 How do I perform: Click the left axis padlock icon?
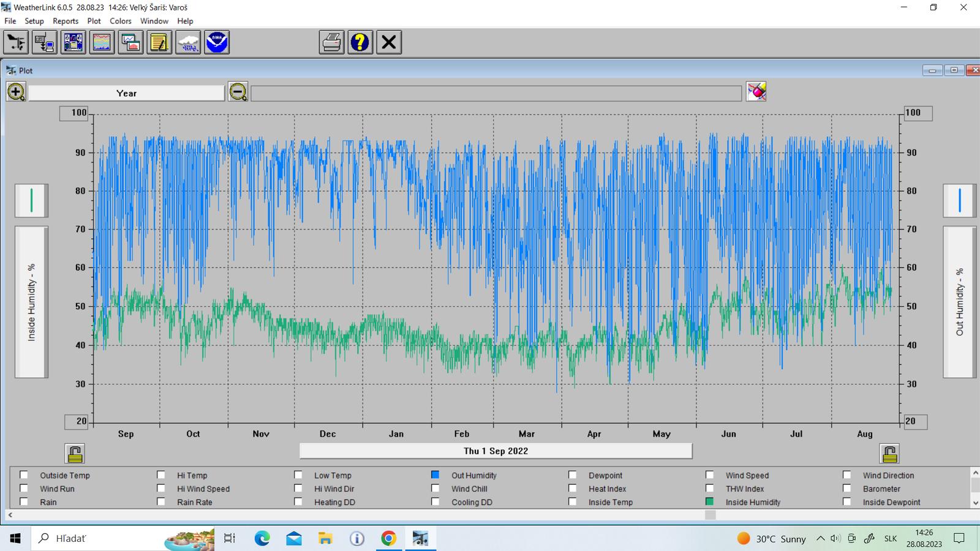75,454
